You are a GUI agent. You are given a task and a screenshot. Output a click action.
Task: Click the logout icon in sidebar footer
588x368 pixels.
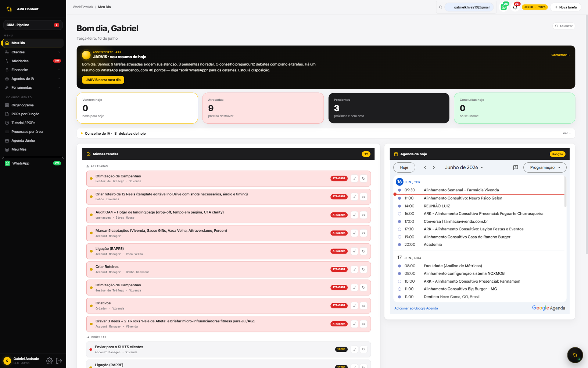[x=59, y=361]
